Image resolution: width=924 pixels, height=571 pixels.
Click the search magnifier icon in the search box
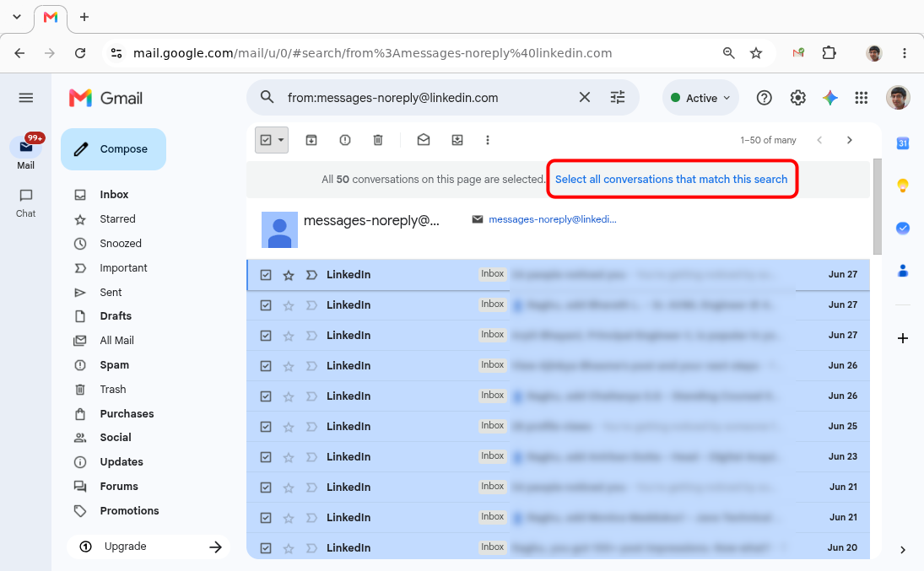[x=267, y=97]
